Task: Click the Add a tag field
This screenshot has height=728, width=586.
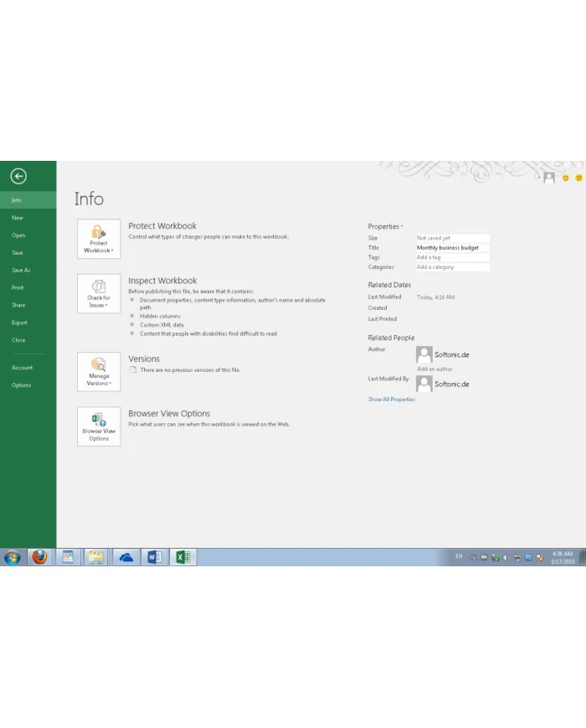Action: click(452, 257)
